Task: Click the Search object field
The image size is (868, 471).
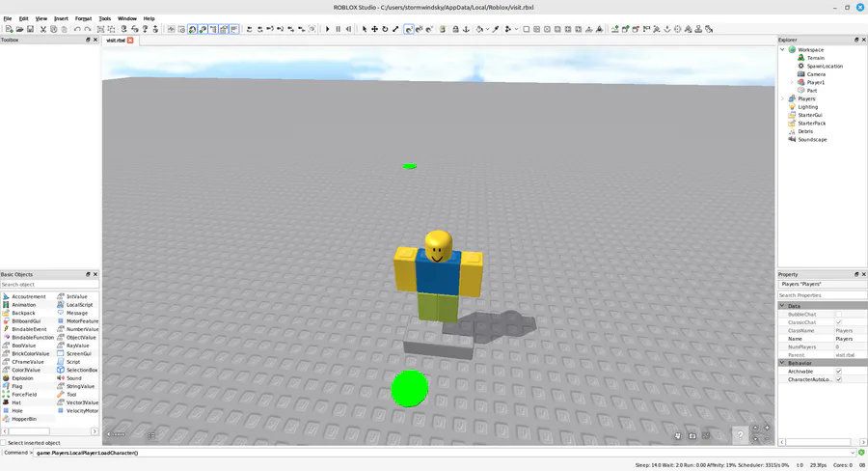Action: pyautogui.click(x=50, y=285)
